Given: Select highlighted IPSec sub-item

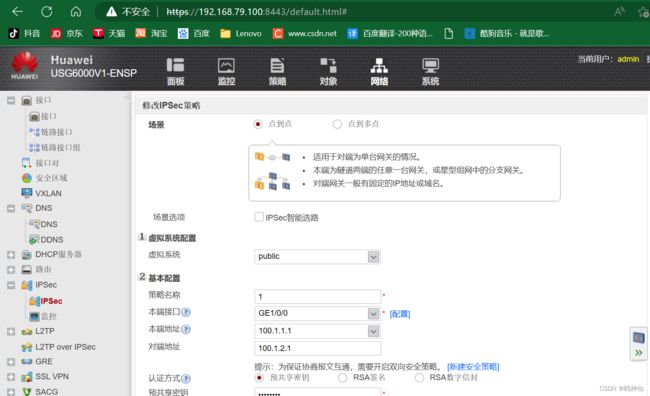Looking at the screenshot, I should click(46, 301).
